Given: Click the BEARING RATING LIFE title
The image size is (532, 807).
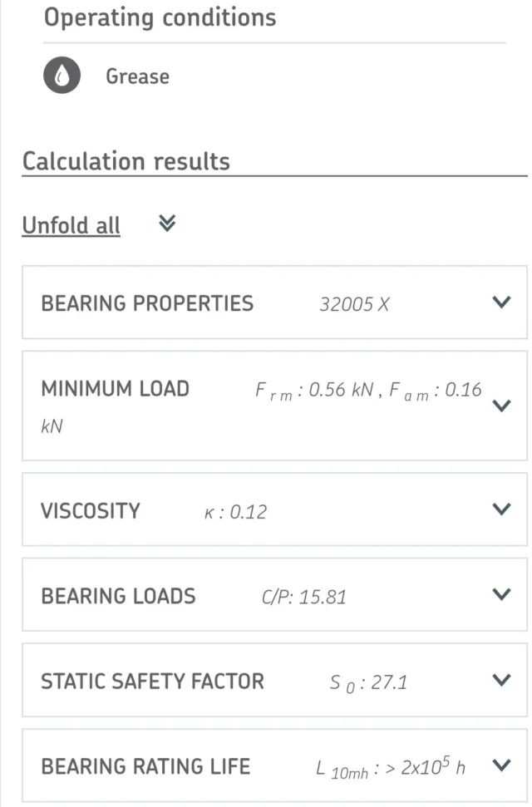Looking at the screenshot, I should pos(145,765).
